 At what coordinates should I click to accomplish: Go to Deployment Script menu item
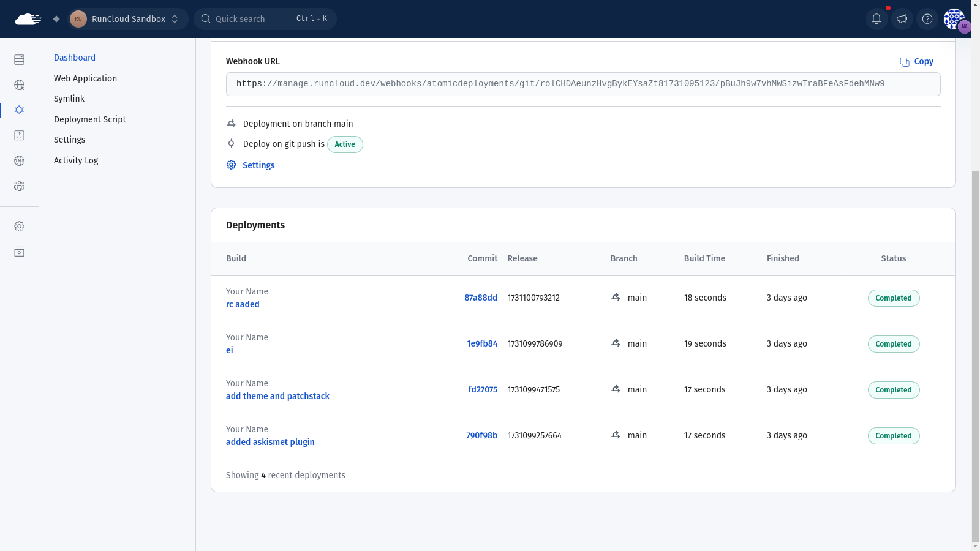click(89, 119)
